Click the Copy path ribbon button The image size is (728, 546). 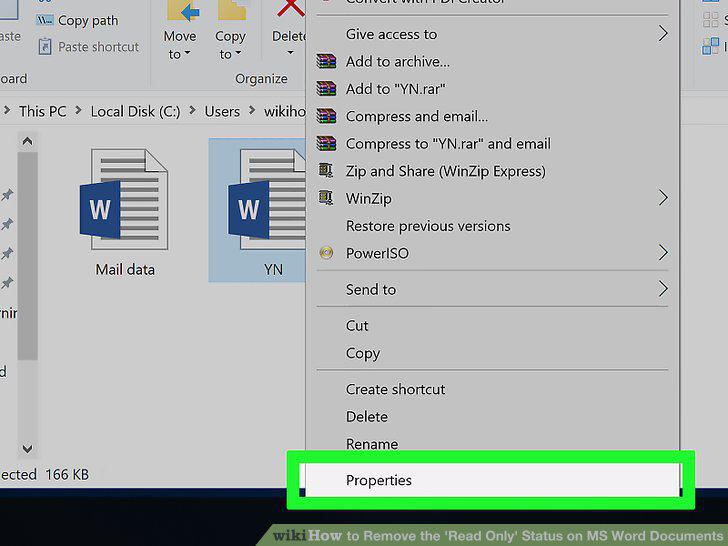78,20
